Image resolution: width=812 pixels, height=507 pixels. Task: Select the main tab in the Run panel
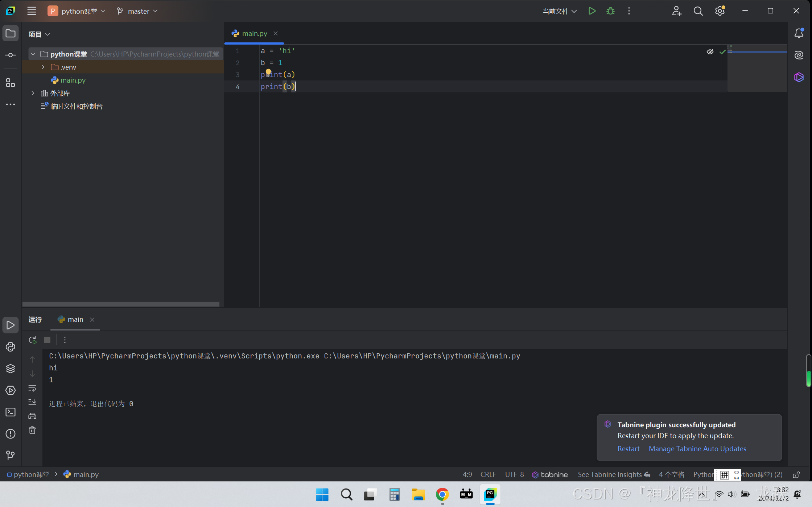75,319
